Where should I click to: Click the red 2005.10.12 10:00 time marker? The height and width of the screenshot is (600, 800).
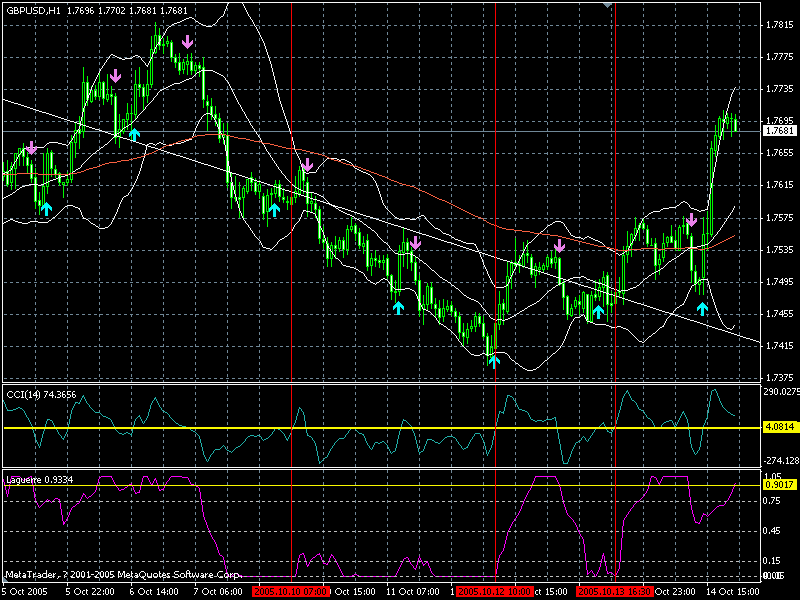(494, 592)
